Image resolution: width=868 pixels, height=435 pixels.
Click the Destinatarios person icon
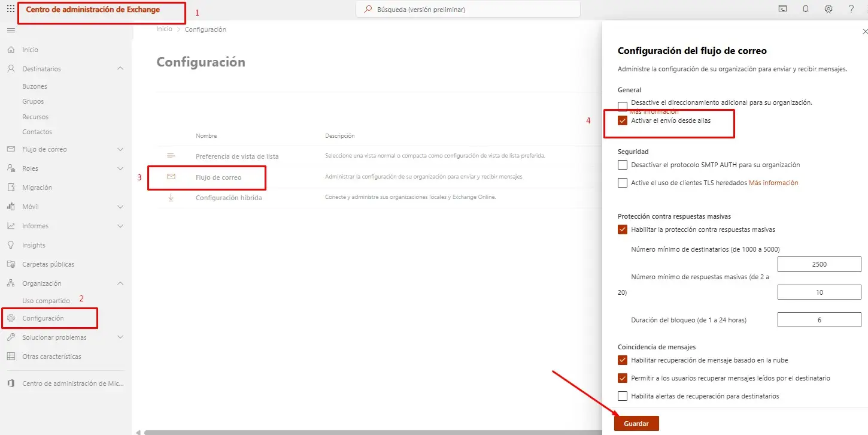[11, 69]
